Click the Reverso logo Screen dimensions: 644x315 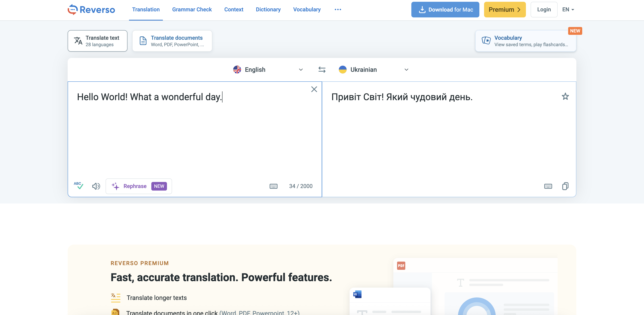(x=91, y=10)
